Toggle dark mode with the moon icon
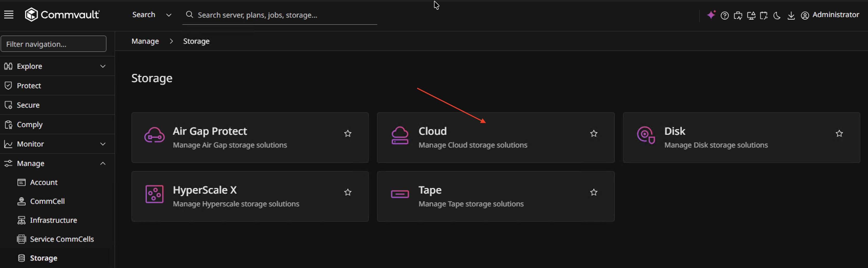 coord(777,16)
